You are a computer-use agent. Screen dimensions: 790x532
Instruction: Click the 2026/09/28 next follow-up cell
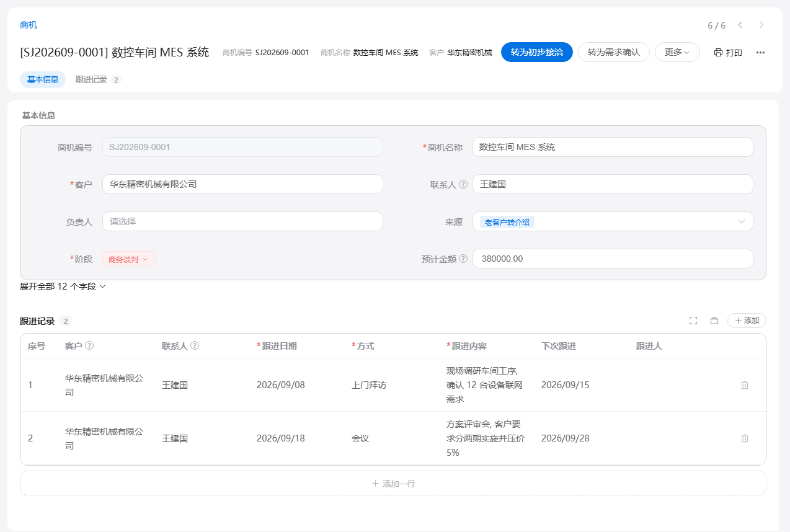tap(566, 438)
